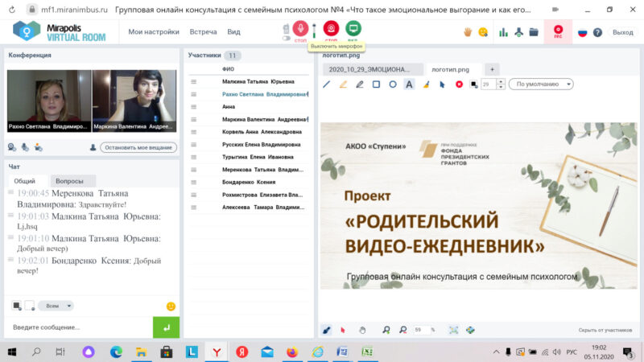644x362 pixels.
Task: Open row menu for Корвель Анна Александровна
Action: [x=193, y=132]
